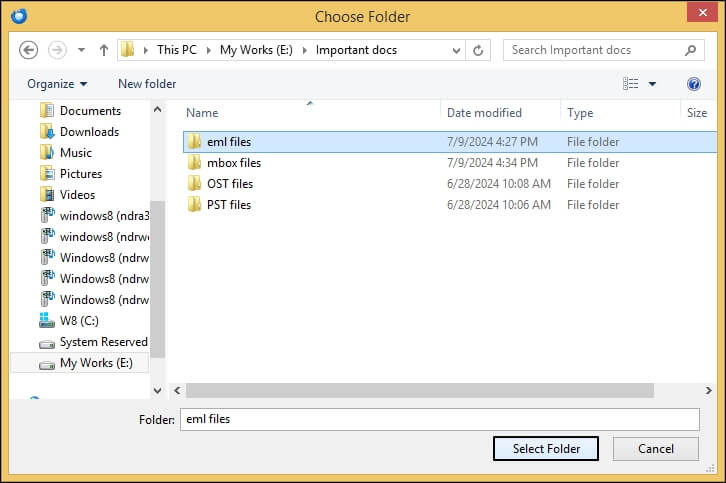Click the folder icon in the address bar

coord(128,50)
